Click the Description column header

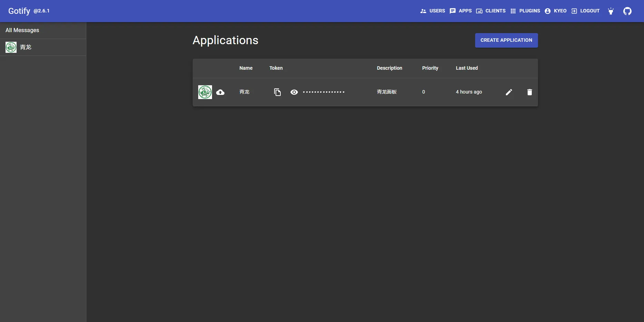tap(390, 68)
